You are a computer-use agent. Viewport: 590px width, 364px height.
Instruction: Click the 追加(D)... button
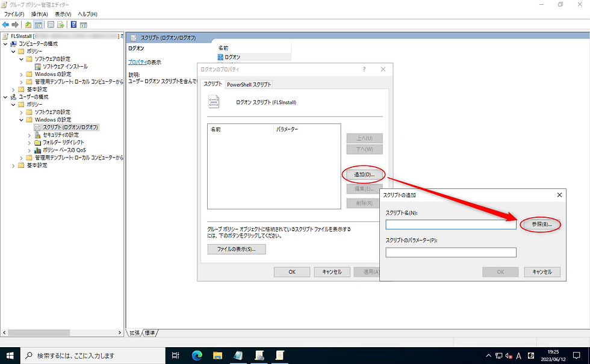point(364,174)
